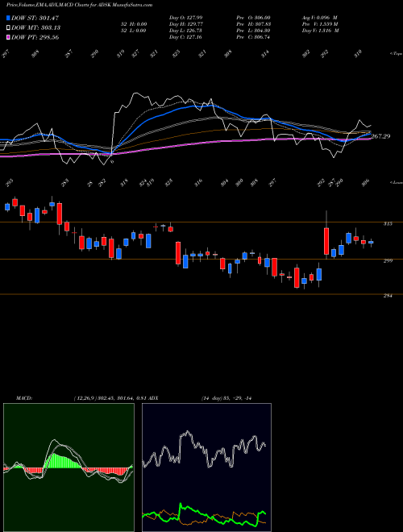Select the 'DOW MT: 303.13' legend text
Image resolution: width=403 pixels, height=532 pixels.
36,27
